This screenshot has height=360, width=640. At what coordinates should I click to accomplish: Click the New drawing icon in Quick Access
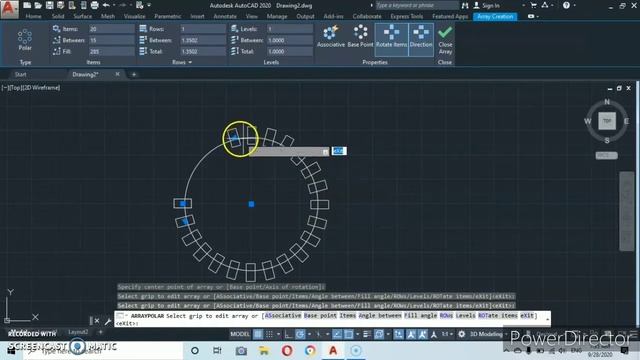[27, 5]
